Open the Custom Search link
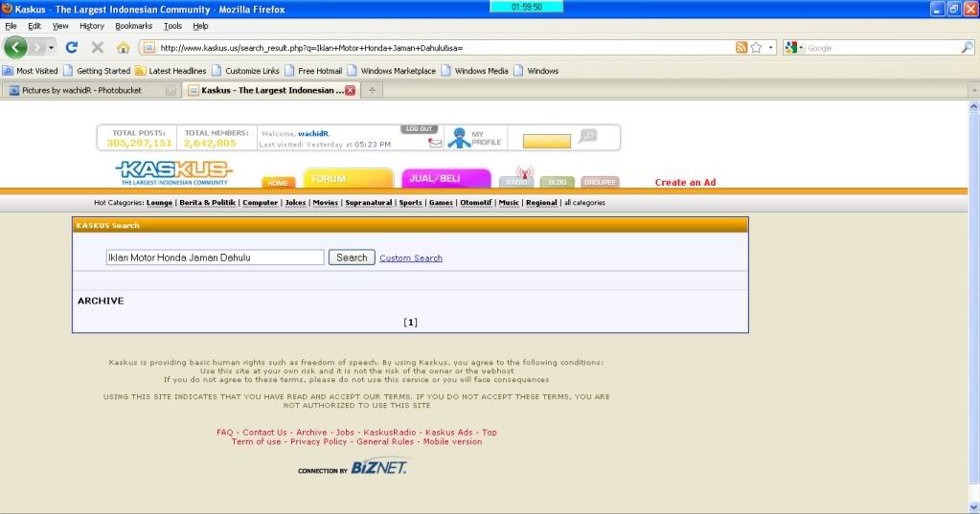The height and width of the screenshot is (514, 980). 411,257
